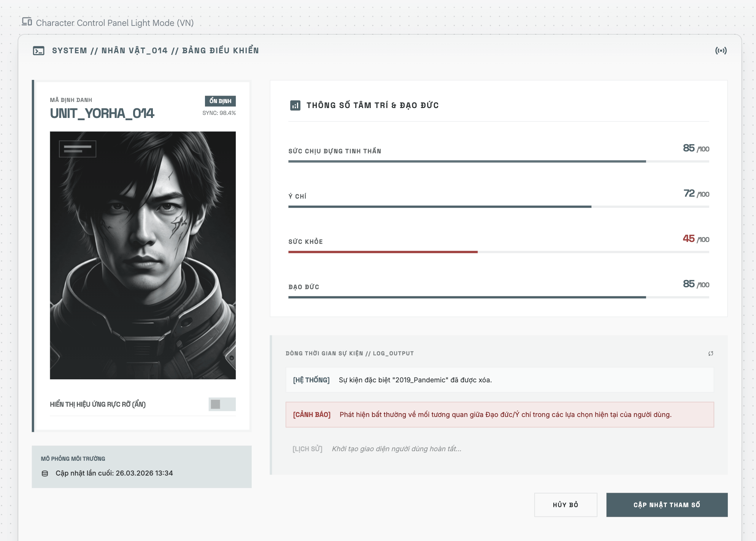Click the MÃ ĐỊNH DANH label

tap(71, 100)
